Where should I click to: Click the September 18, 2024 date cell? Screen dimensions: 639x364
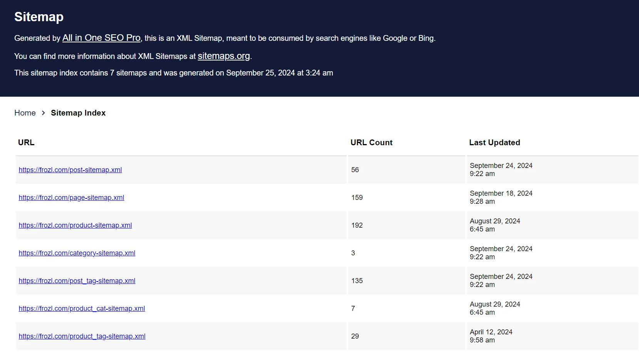tap(501, 197)
